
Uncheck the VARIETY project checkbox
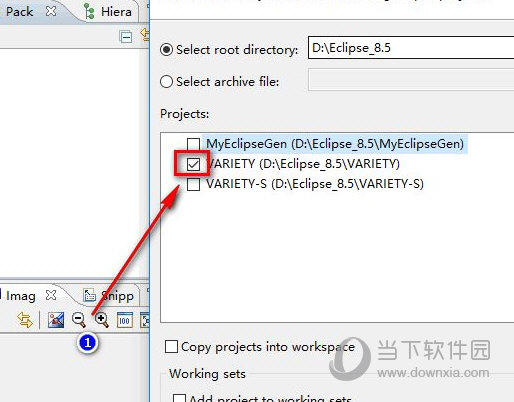[193, 164]
